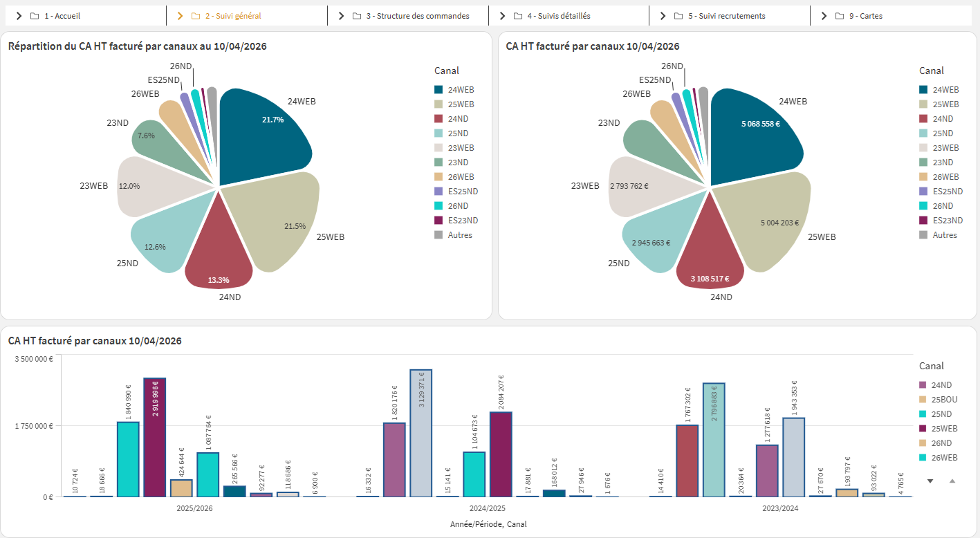Select the 2 919 996 € bar in 2025/2026
Viewport: 980px width, 538px height.
pos(154,437)
